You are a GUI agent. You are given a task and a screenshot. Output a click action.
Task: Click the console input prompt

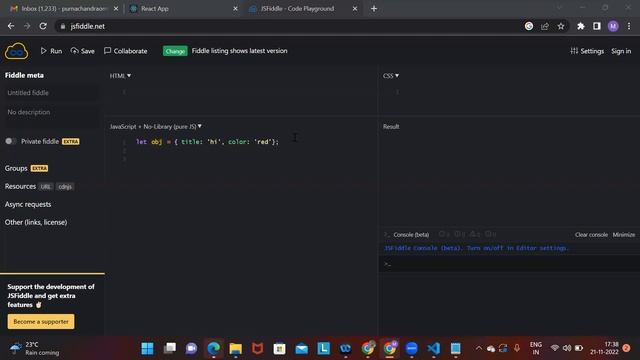[x=509, y=264]
